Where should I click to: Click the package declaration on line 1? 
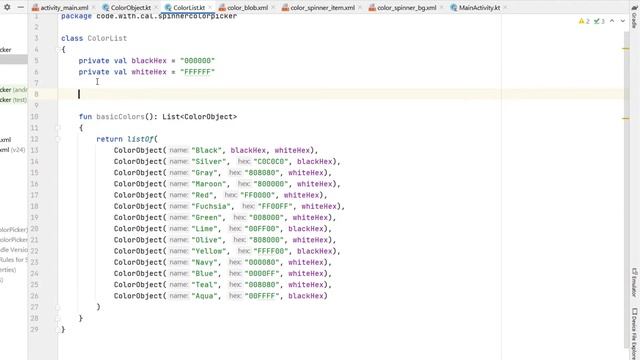(x=149, y=16)
